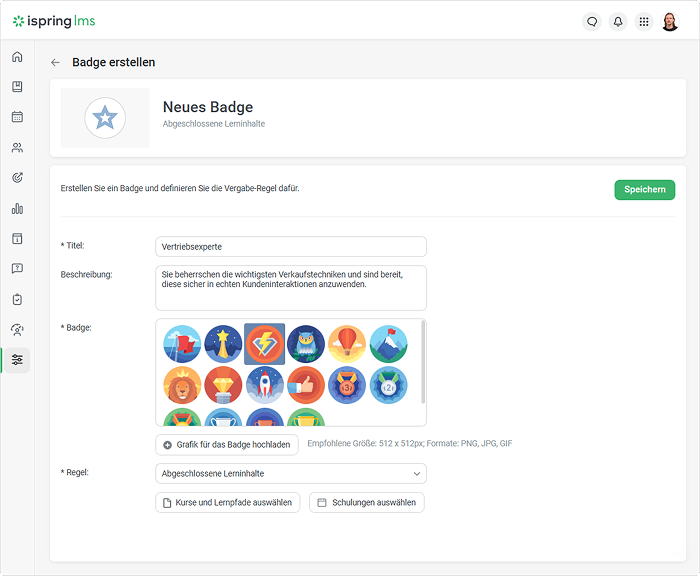This screenshot has width=700, height=576.
Task: Open the info box icon in the sidebar
Action: pyautogui.click(x=17, y=238)
